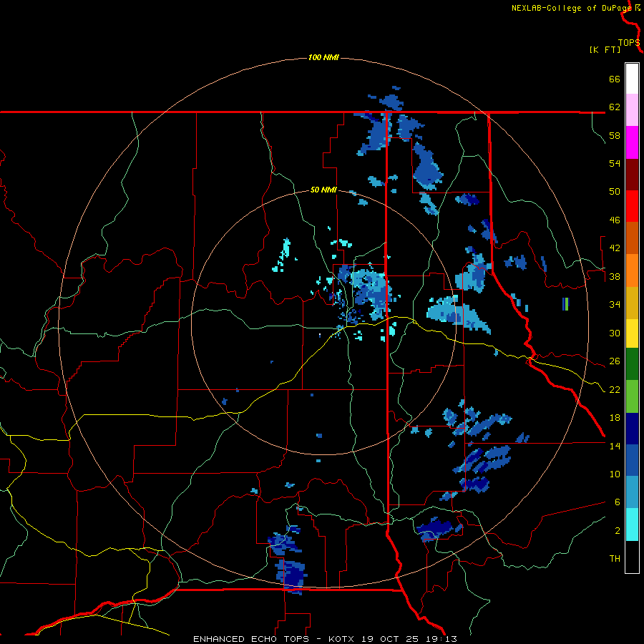Viewport: 644px width, 644px height.
Task: Select the cyan legend swatch near 2
Action: point(632,525)
